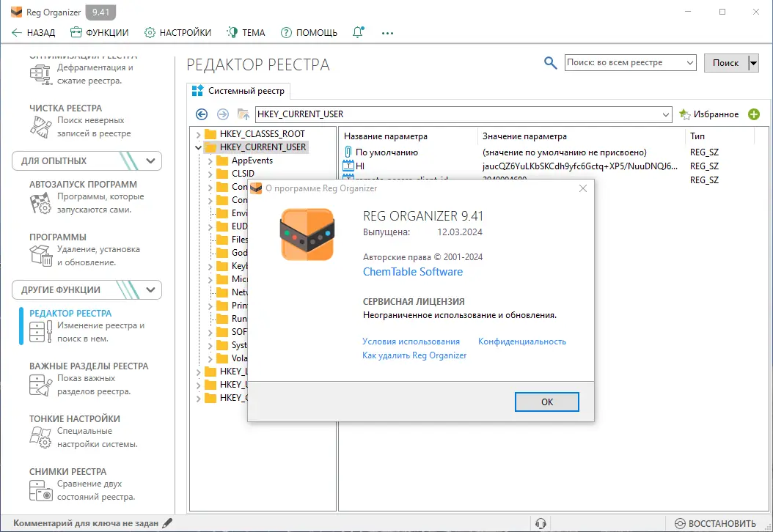Open the ФУНКЦИИ menu

click(x=99, y=32)
